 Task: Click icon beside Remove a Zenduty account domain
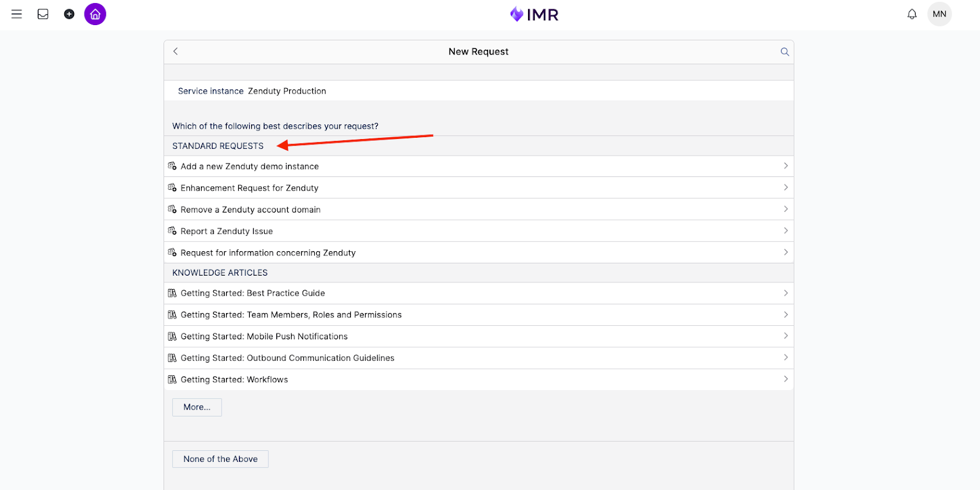pos(172,209)
